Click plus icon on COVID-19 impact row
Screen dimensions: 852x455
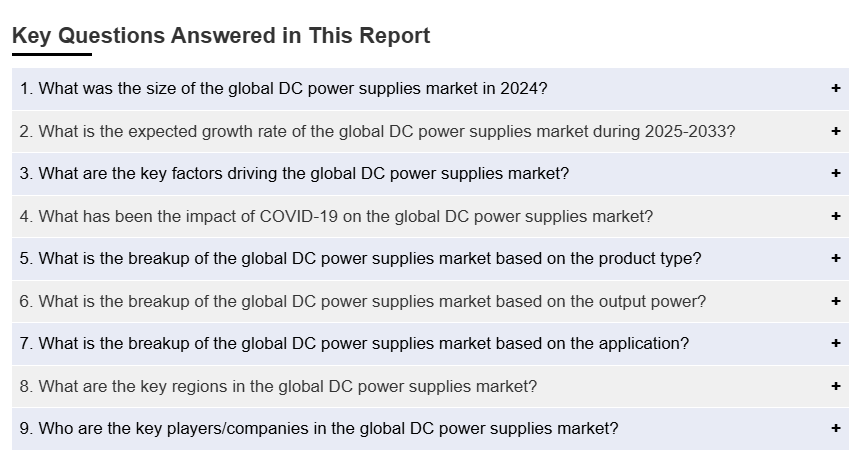[x=835, y=216]
